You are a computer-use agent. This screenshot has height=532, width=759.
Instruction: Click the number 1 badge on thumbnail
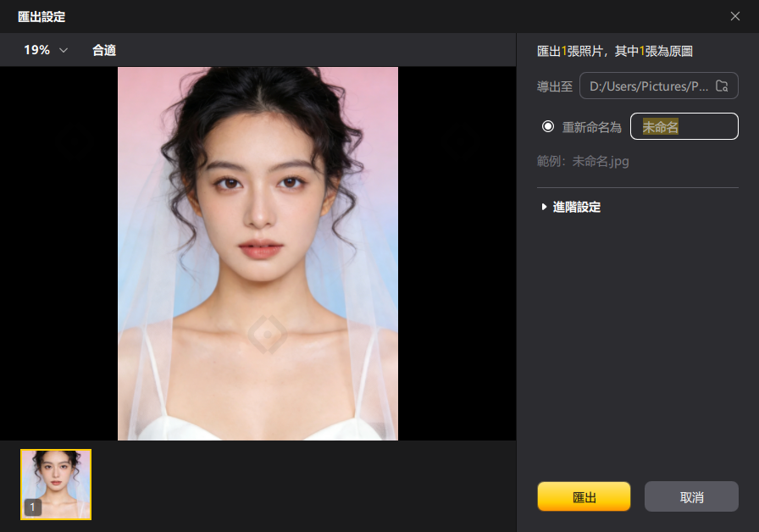pos(32,507)
